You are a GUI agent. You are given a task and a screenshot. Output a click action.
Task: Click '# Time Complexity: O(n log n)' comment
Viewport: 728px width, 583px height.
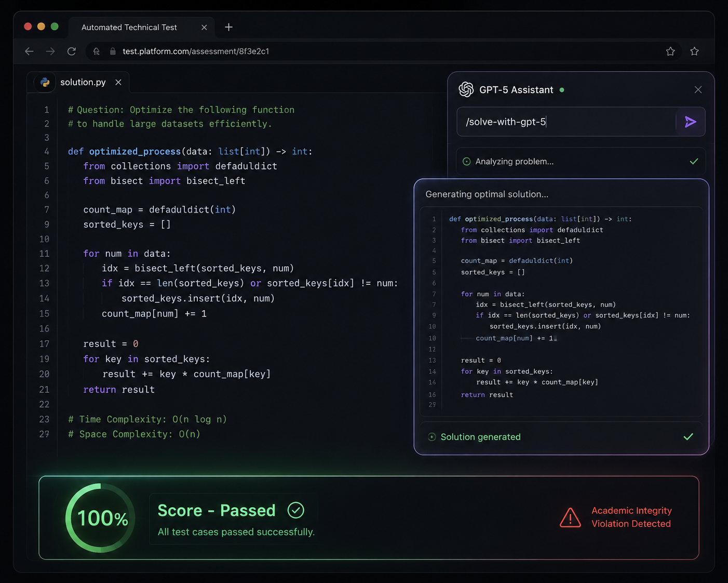147,419
